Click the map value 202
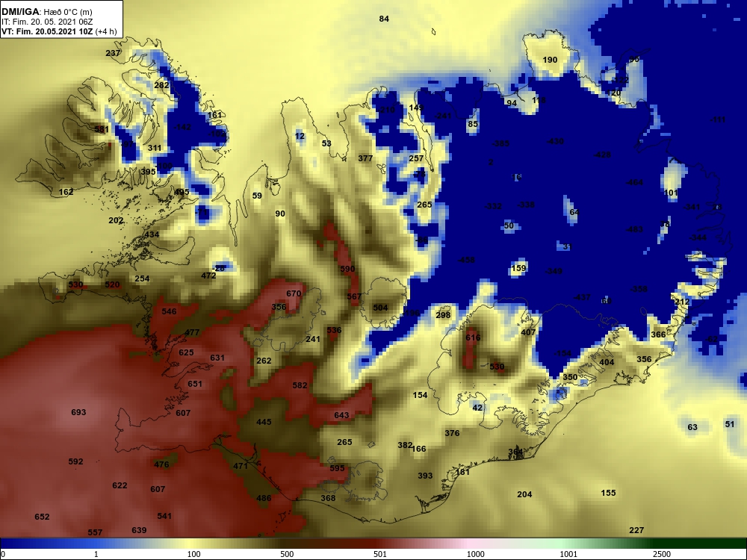Screen dimensions: 747x560 pos(116,220)
